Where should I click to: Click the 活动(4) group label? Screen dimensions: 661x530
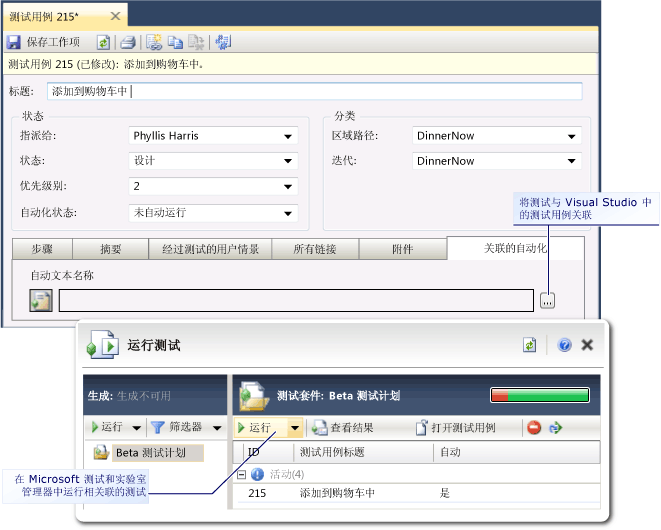coord(287,475)
